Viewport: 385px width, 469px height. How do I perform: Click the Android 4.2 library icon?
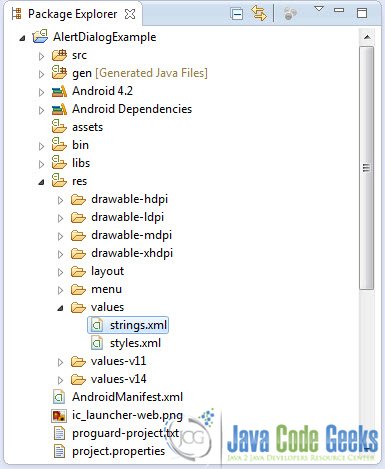point(59,91)
